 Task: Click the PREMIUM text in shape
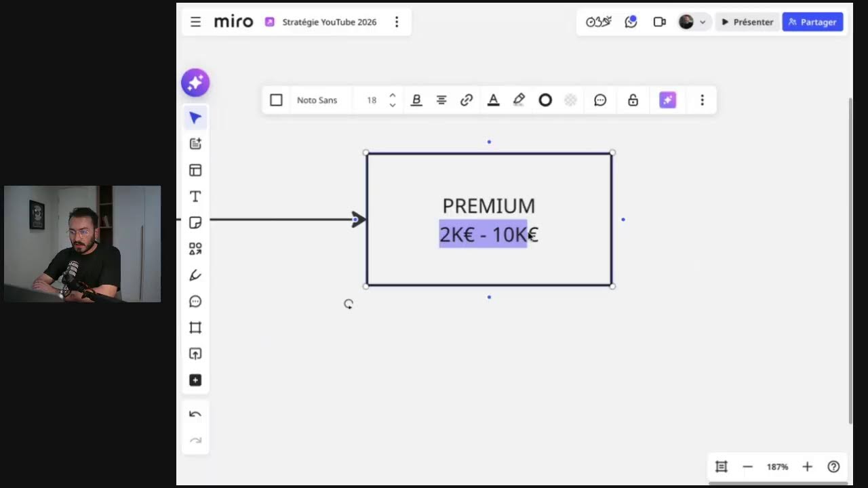pyautogui.click(x=489, y=206)
